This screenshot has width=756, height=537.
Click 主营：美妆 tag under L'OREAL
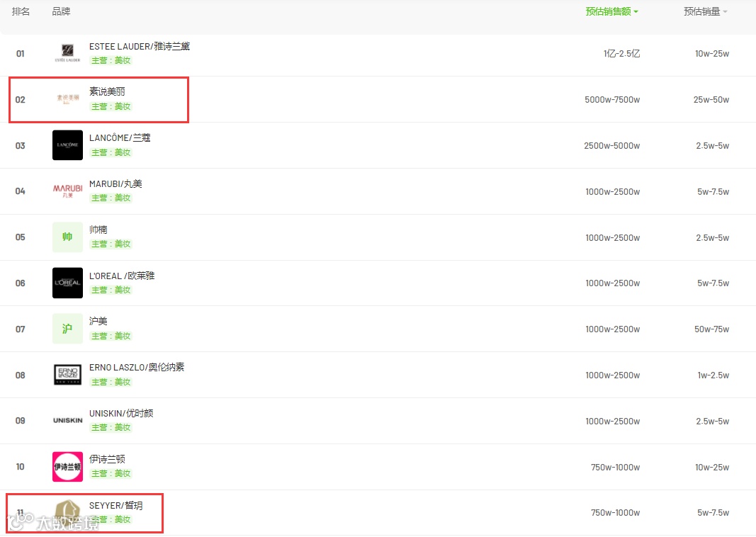coord(111,290)
